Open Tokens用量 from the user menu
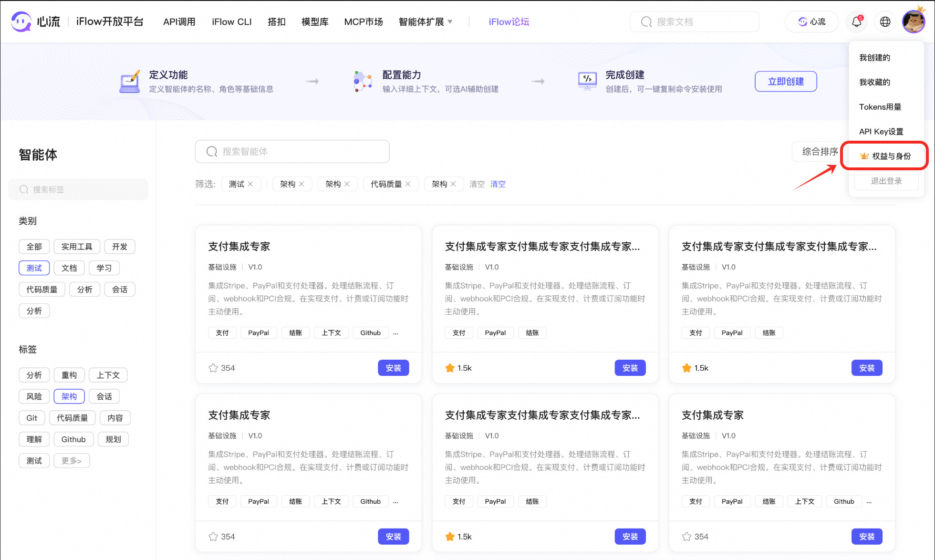 pos(880,107)
